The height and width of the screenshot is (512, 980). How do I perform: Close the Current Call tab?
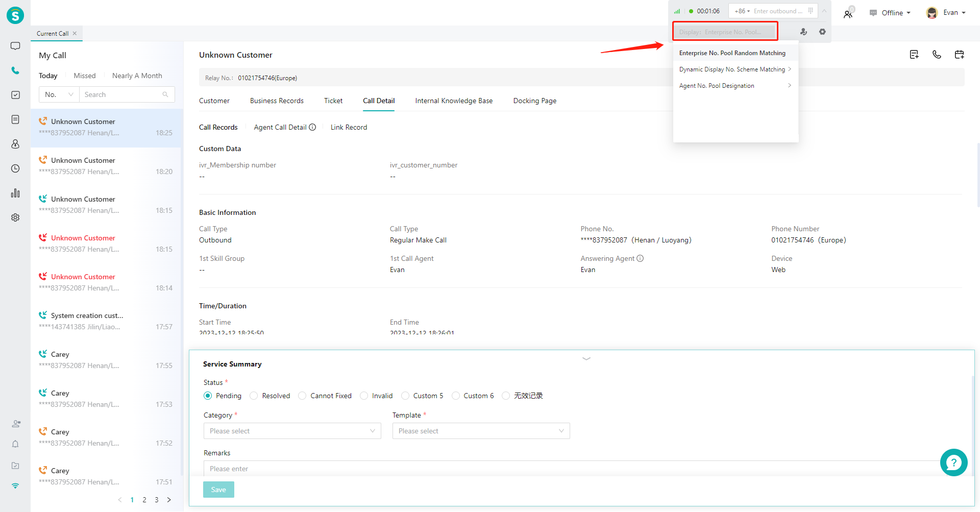tap(75, 33)
